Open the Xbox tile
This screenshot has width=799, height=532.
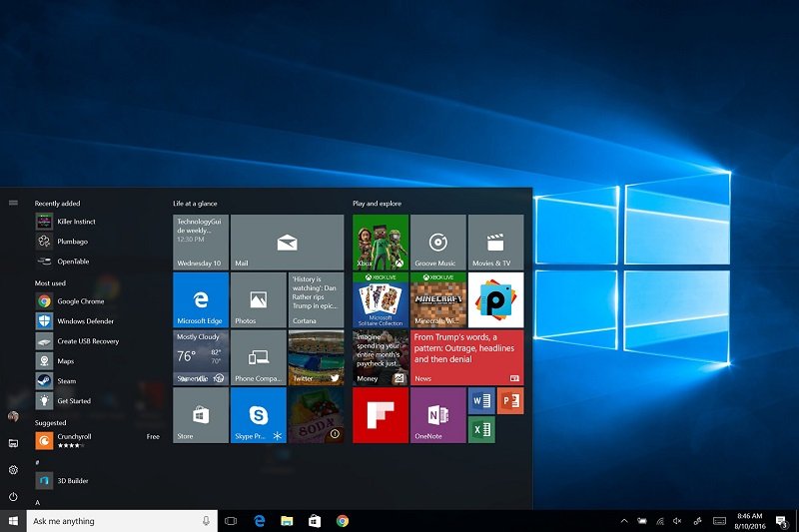pyautogui.click(x=381, y=243)
